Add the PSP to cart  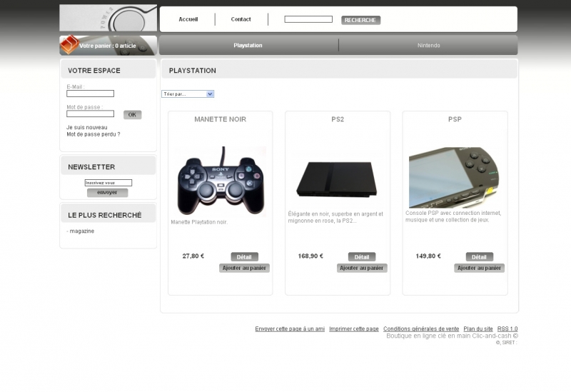tap(479, 268)
